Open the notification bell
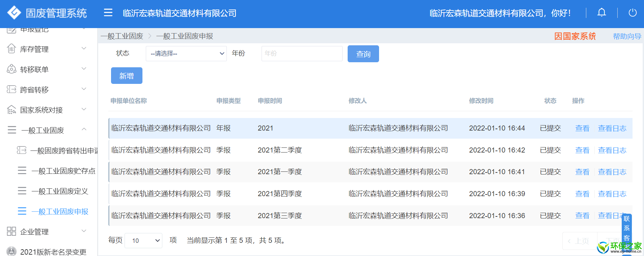Image resolution: width=644 pixels, height=256 pixels. pyautogui.click(x=601, y=13)
